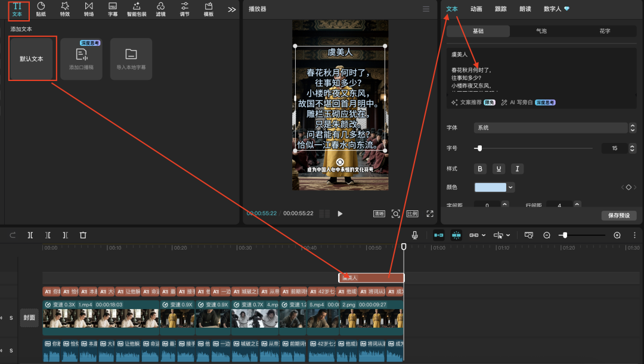This screenshot has height=364, width=644.
Task: Open the 贴纸 stickers panel
Action: (x=41, y=9)
